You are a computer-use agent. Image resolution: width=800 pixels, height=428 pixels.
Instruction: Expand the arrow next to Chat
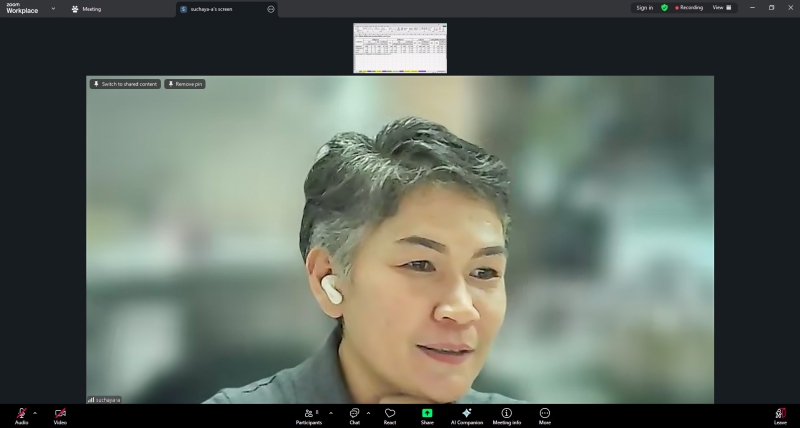tap(368, 412)
